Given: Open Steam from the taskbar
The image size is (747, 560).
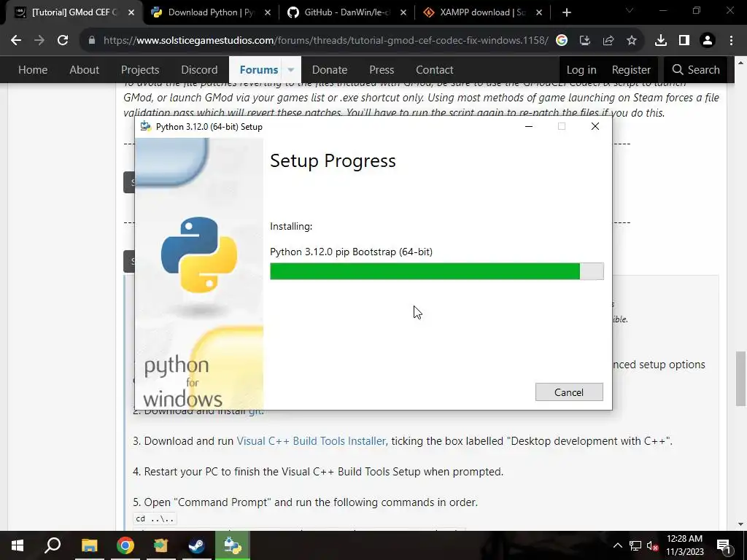Looking at the screenshot, I should [196, 545].
